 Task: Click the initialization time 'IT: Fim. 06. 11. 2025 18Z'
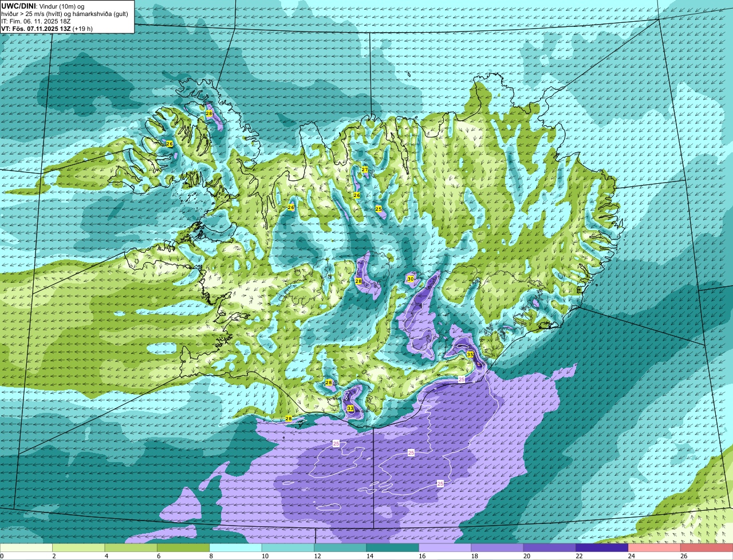[36, 21]
